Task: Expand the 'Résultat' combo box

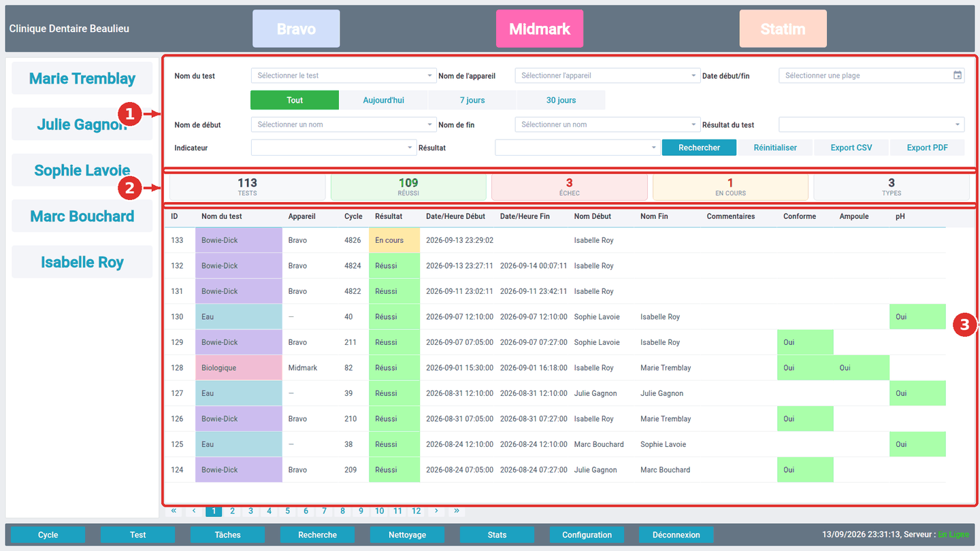Action: tap(577, 148)
